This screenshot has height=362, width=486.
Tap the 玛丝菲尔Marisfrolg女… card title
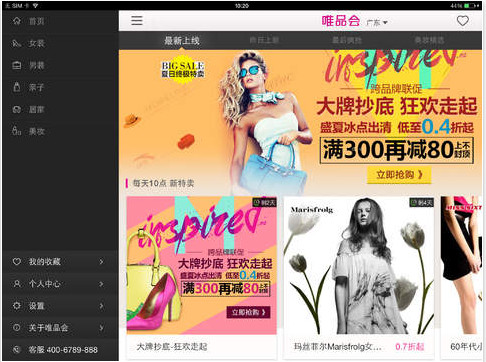(x=337, y=347)
